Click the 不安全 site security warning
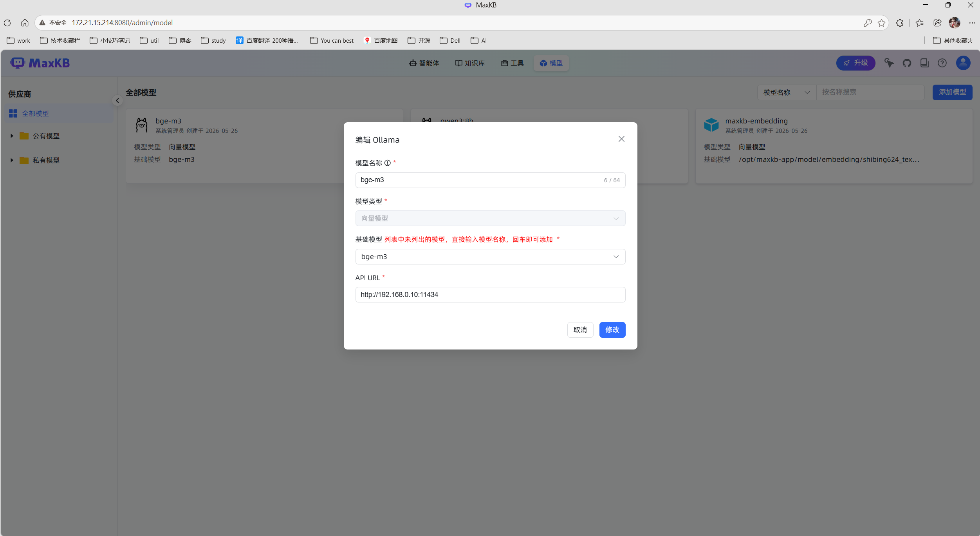This screenshot has height=536, width=980. pyautogui.click(x=53, y=23)
